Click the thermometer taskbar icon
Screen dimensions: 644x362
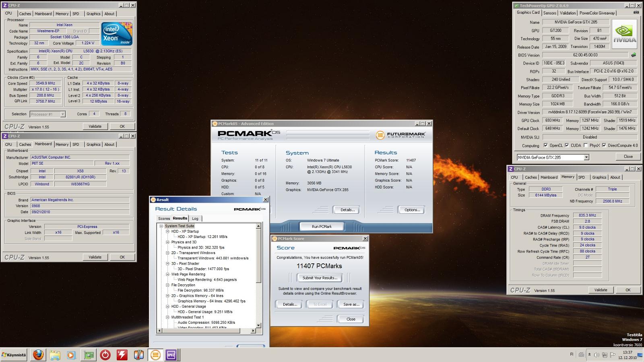point(138,355)
